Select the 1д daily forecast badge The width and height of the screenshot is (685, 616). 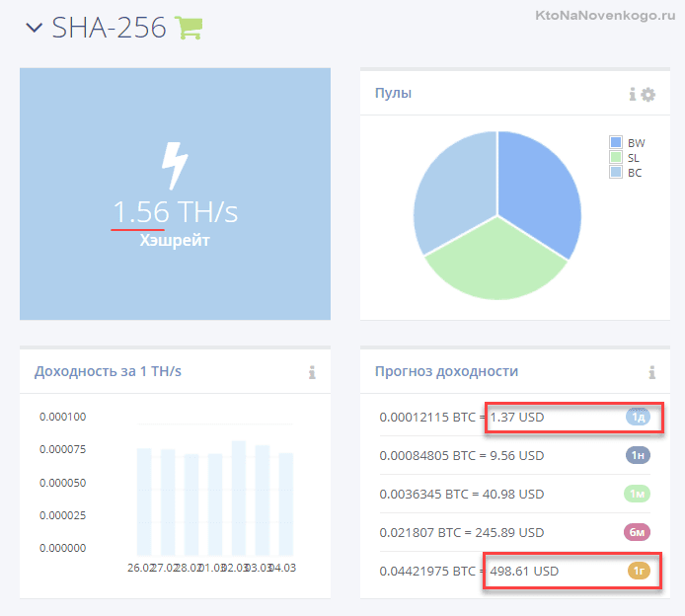(638, 418)
